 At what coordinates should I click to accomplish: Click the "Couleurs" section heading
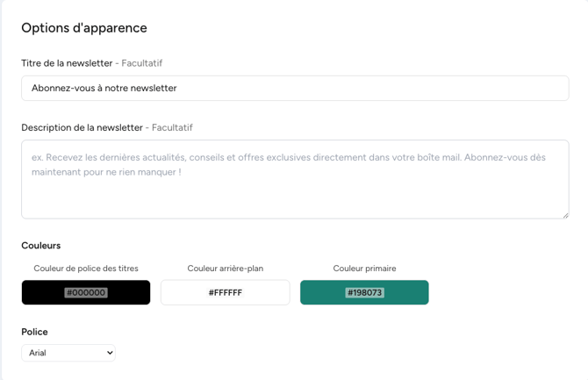[x=40, y=246]
